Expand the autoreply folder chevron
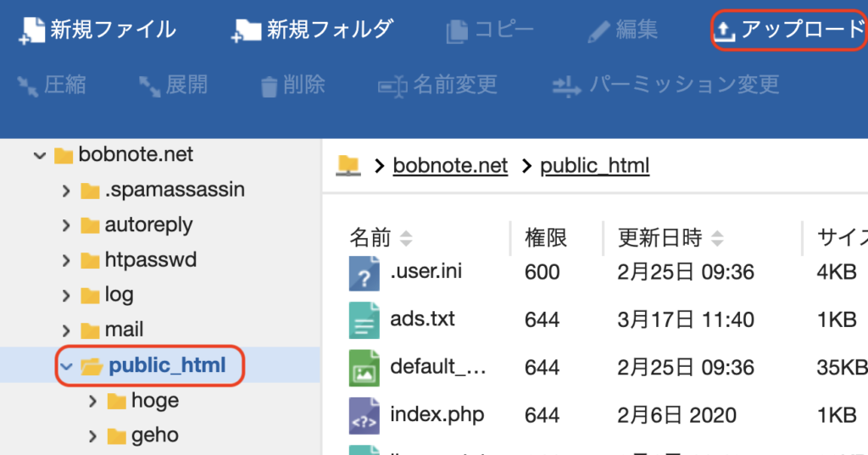This screenshot has height=455, width=868. coord(66,226)
